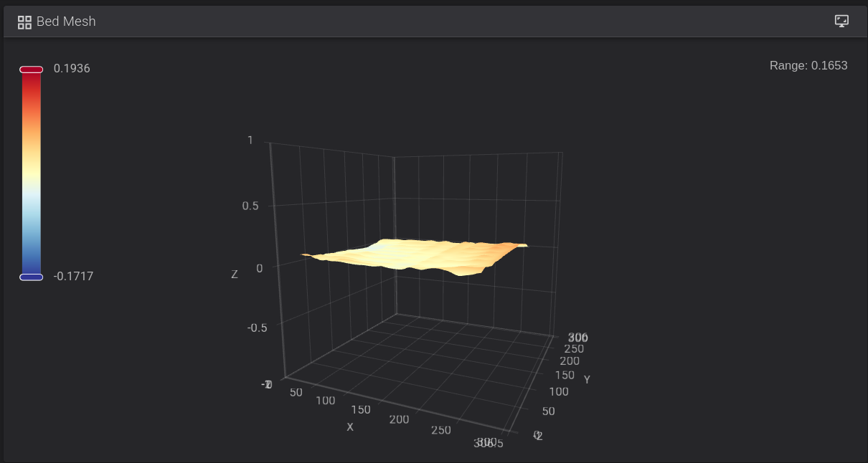Click the 150 tick on the X axis

click(361, 409)
